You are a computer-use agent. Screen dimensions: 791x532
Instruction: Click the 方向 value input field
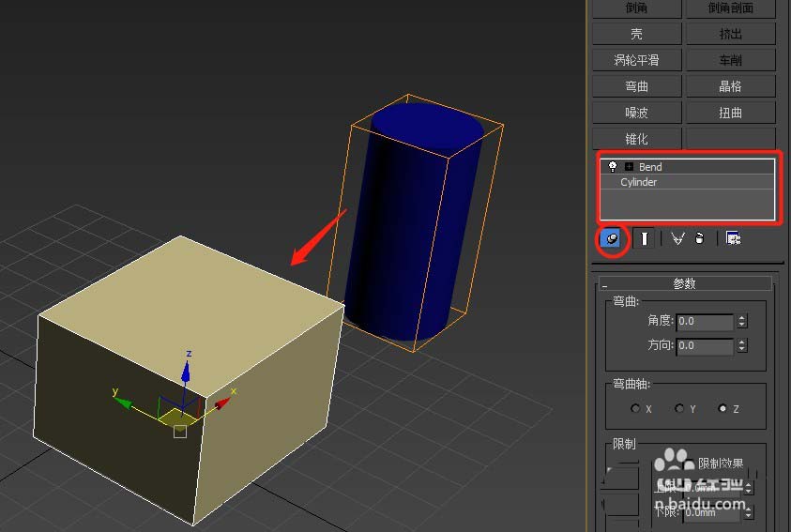[x=704, y=345]
